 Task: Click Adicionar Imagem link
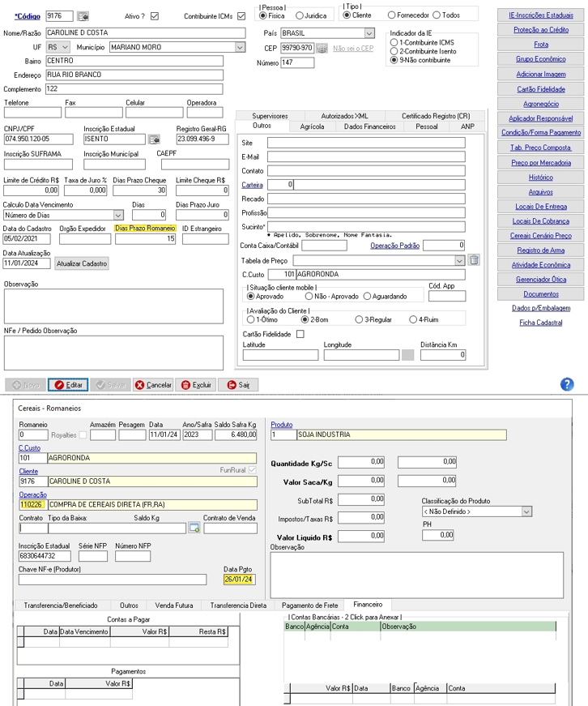coord(541,75)
